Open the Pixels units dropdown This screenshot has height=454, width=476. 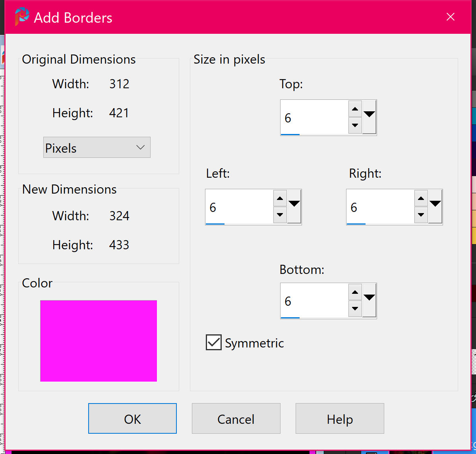click(97, 147)
